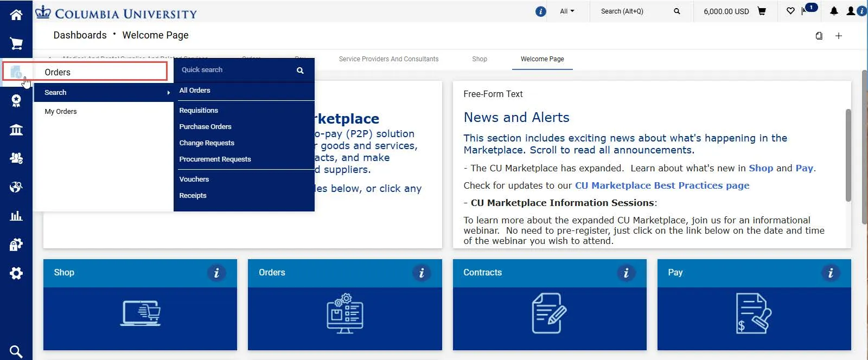The height and width of the screenshot is (360, 868).
Task: Click the top bar info icon
Action: click(541, 11)
